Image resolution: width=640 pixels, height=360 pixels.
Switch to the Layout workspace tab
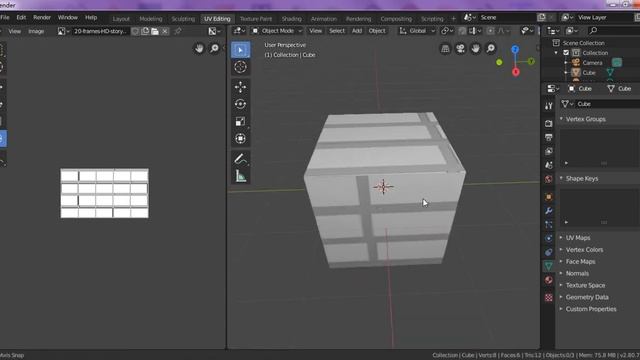click(121, 19)
